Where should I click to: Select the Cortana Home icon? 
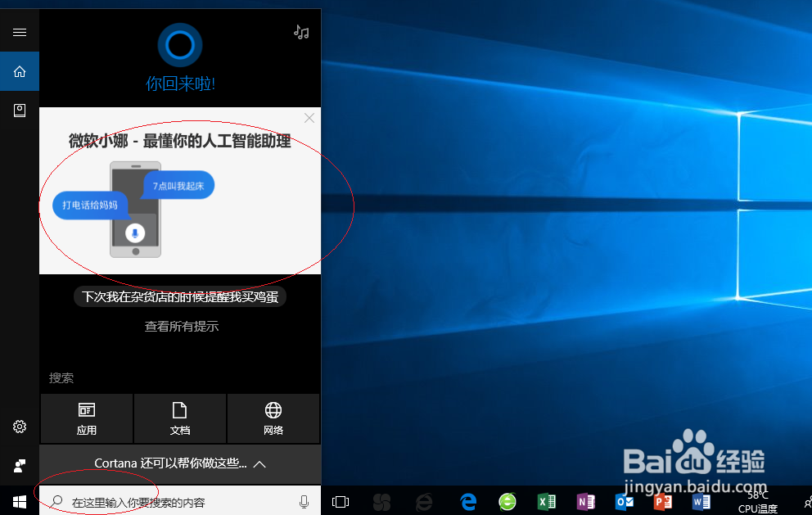(20, 71)
